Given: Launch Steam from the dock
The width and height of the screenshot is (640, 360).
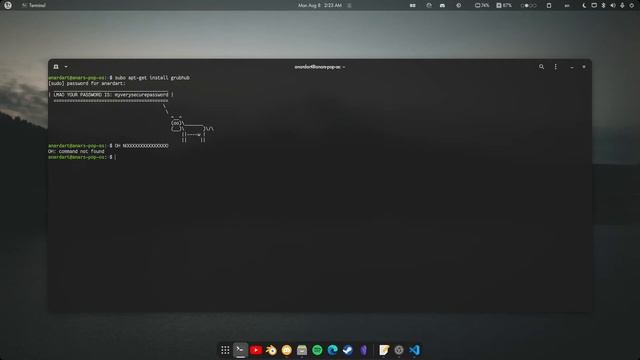Looking at the screenshot, I should [347, 350].
